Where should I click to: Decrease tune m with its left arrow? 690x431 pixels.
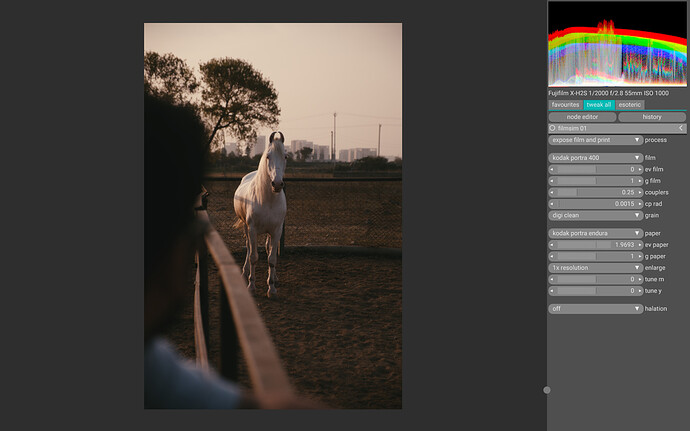tap(552, 279)
